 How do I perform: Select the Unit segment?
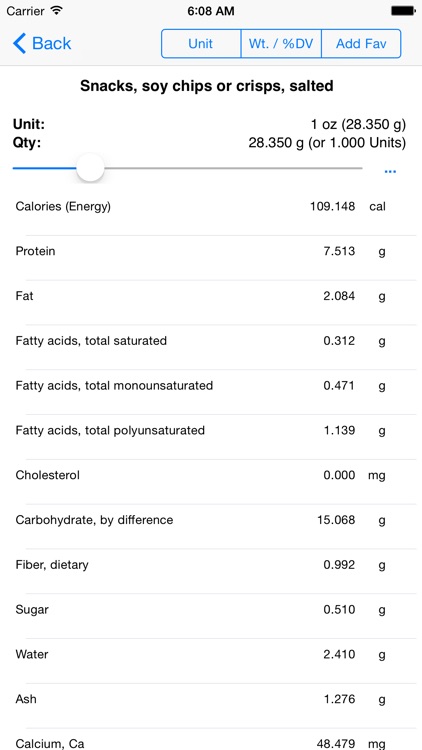coord(201,44)
